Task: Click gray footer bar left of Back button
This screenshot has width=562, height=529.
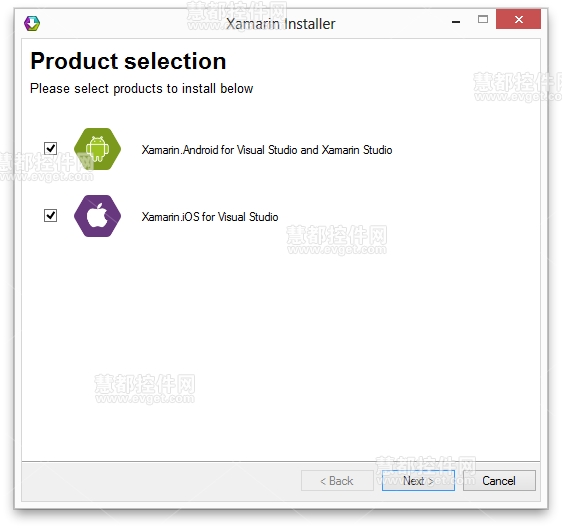Action: (161, 481)
